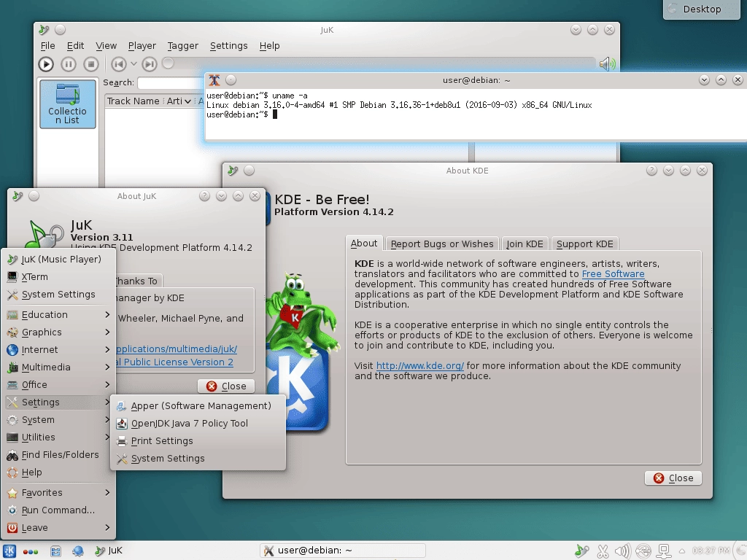Open JuK Edit menu
Image resolution: width=747 pixels, height=560 pixels.
[x=75, y=46]
